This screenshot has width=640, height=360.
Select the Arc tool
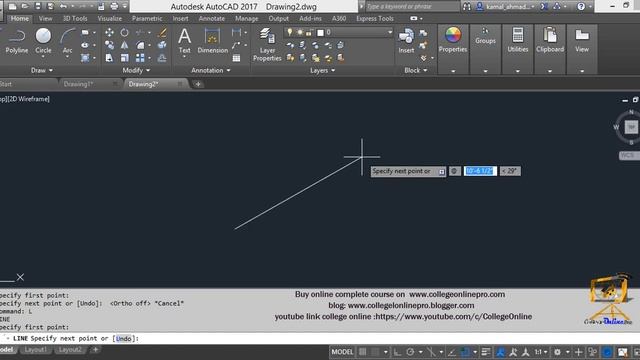tap(67, 41)
